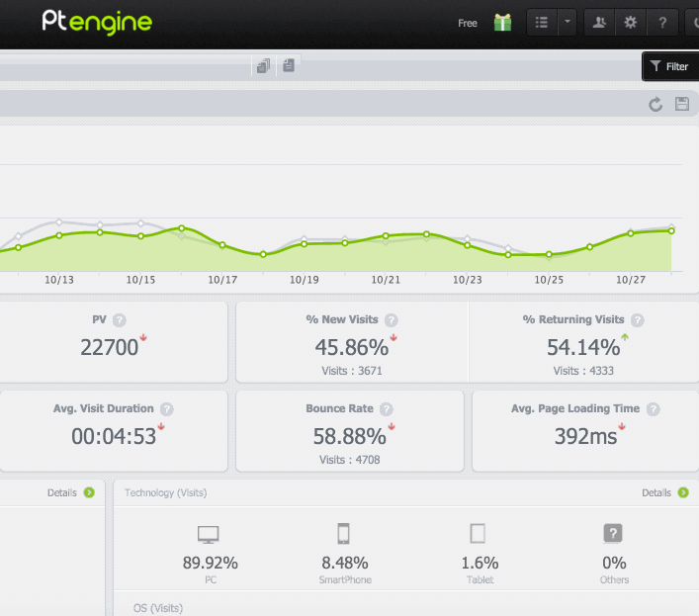The height and width of the screenshot is (616, 699).
Task: Open the settings gear icon
Action: (x=631, y=23)
